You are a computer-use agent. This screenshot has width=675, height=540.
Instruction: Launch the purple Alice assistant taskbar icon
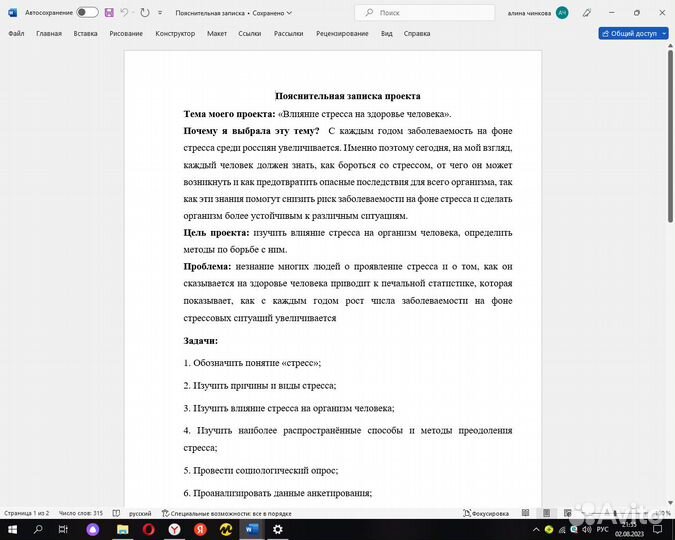click(x=93, y=529)
